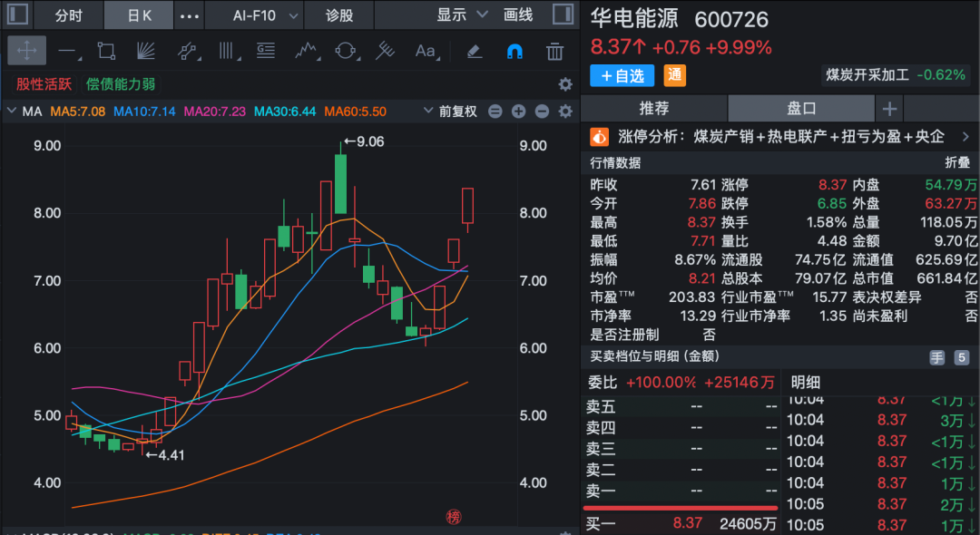Click the trash can delete drawings icon

point(554,51)
